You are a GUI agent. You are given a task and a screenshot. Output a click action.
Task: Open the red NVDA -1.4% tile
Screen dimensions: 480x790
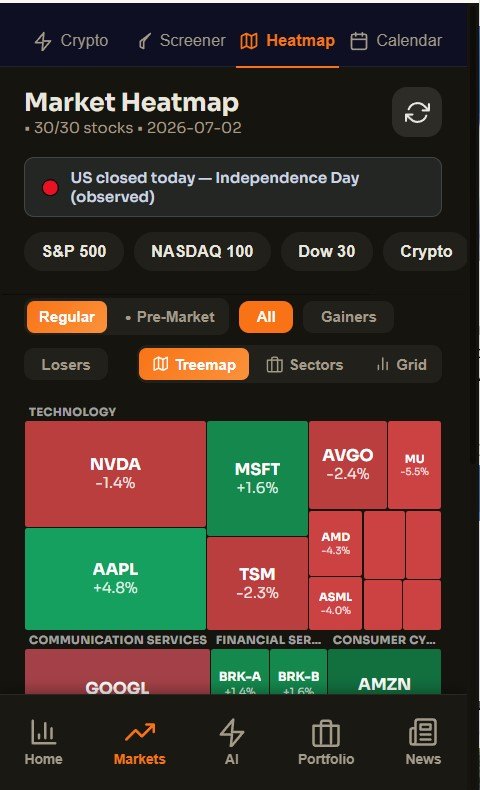pyautogui.click(x=115, y=474)
